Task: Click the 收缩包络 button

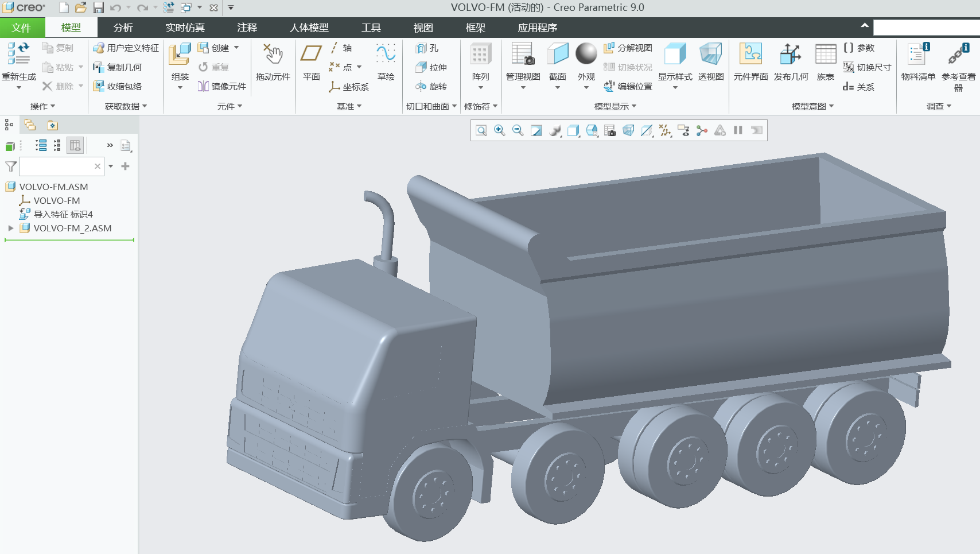Action: pos(117,86)
